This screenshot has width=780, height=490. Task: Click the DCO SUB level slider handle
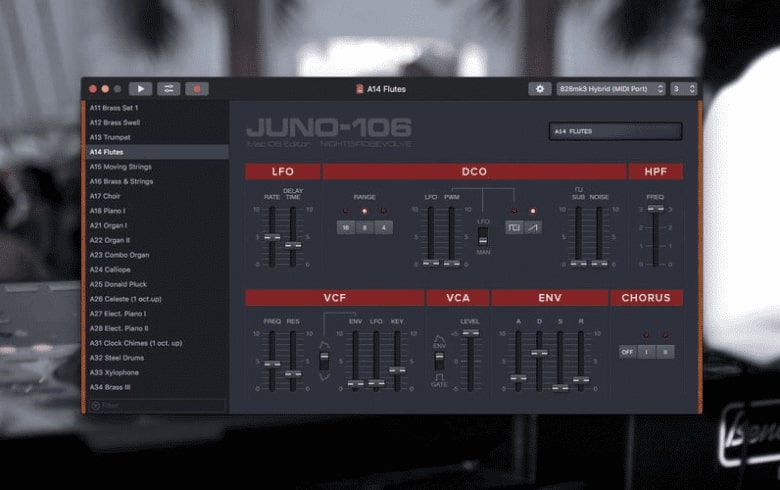pyautogui.click(x=579, y=263)
